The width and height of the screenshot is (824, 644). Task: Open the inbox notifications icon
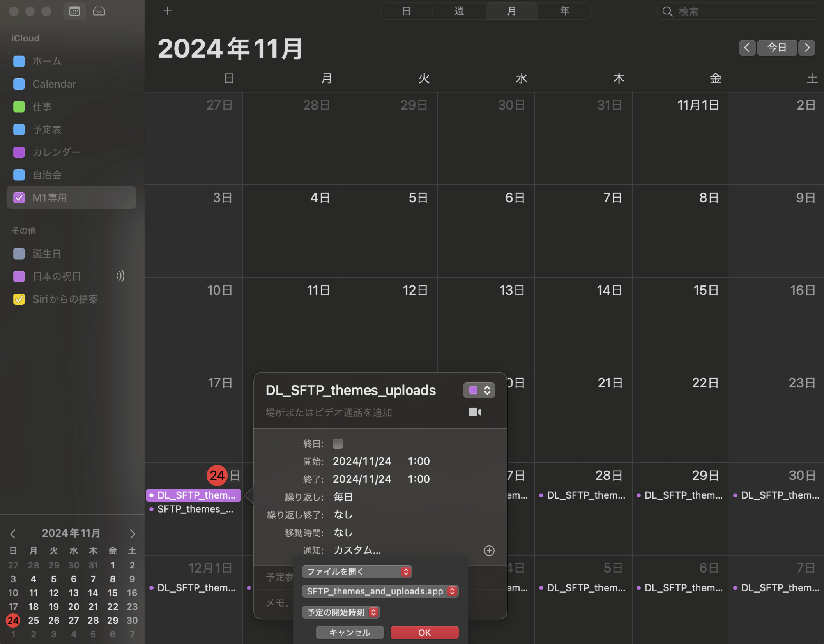point(99,11)
